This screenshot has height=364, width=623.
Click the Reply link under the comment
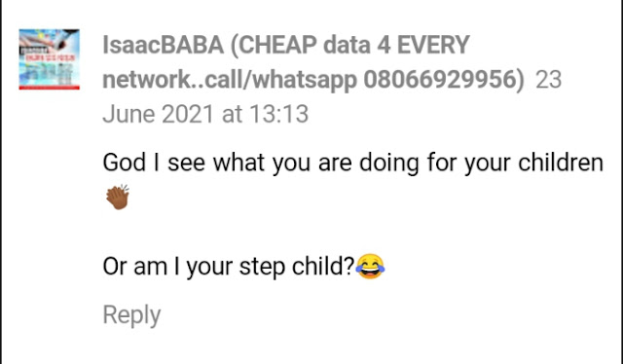(131, 314)
